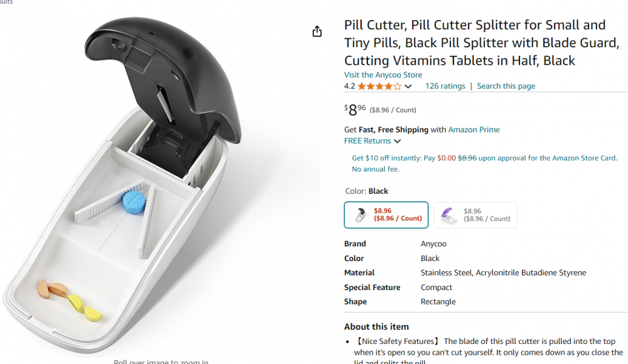Screen dimensions: 628x364
Task: Click the No annual fee text
Action: point(376,169)
